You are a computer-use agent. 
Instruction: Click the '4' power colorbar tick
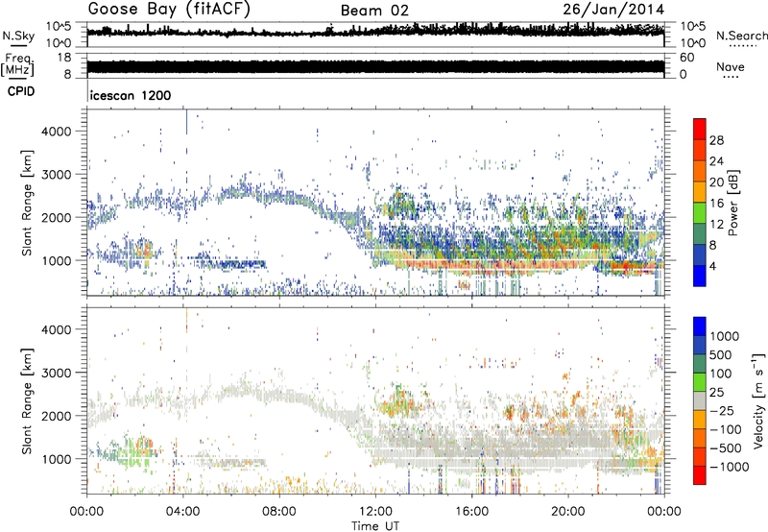pyautogui.click(x=713, y=266)
